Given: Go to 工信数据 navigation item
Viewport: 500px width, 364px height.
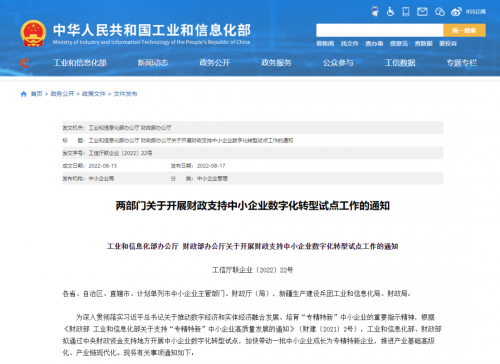Looking at the screenshot, I should pos(400,63).
